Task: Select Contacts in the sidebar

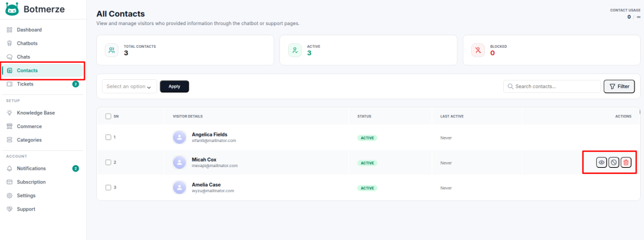Action: pyautogui.click(x=43, y=70)
